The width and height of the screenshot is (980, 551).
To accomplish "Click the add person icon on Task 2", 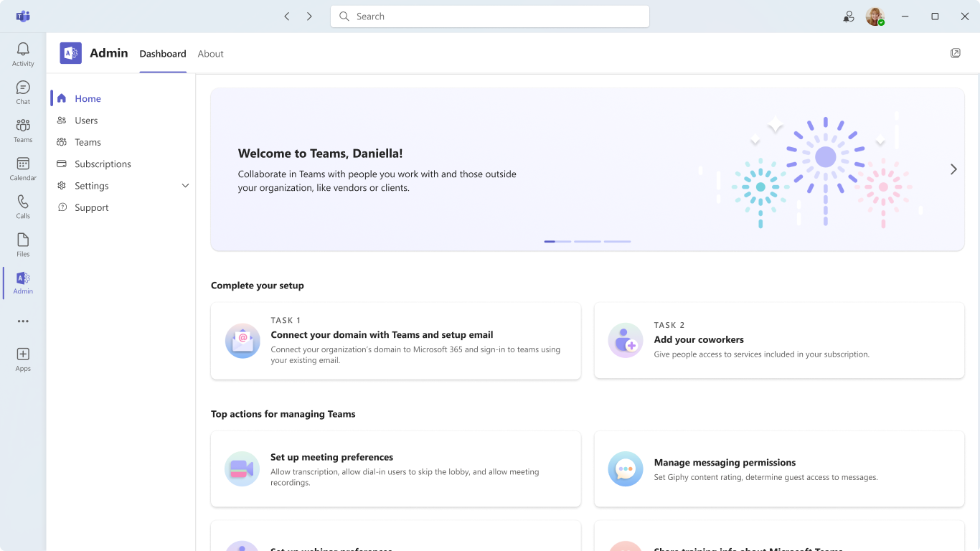I will [x=626, y=341].
